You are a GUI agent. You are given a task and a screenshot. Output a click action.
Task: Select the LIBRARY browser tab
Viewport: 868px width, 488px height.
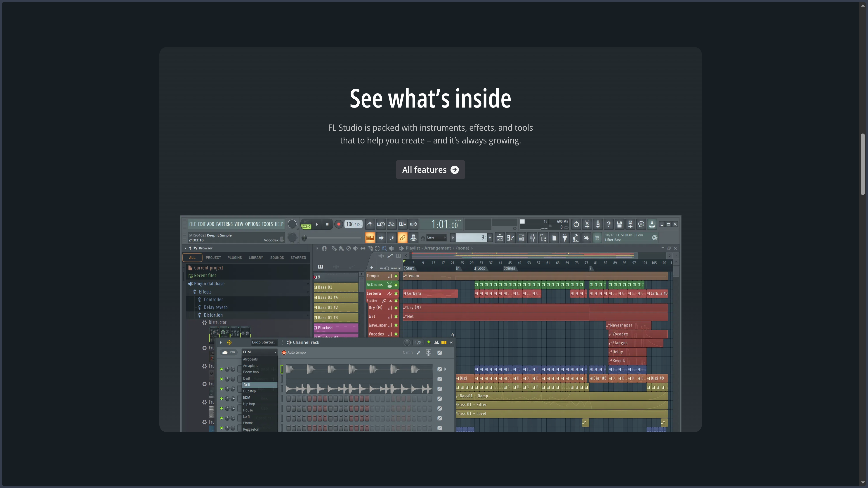click(256, 258)
